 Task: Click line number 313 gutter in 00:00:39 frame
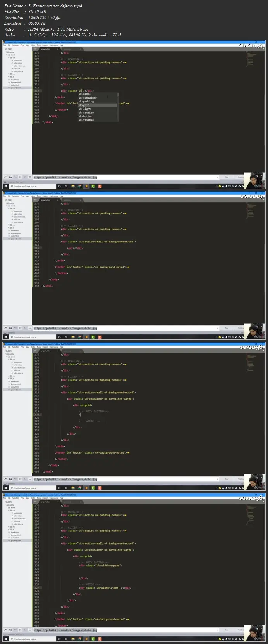37,91
